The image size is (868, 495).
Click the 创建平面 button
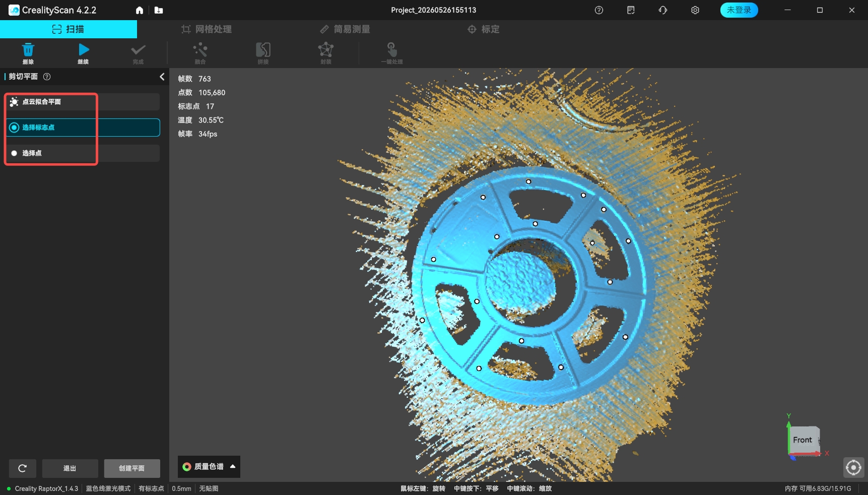click(132, 468)
